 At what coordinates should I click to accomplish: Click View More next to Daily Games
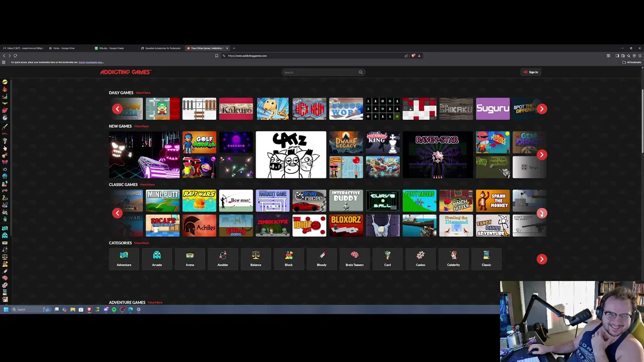143,93
